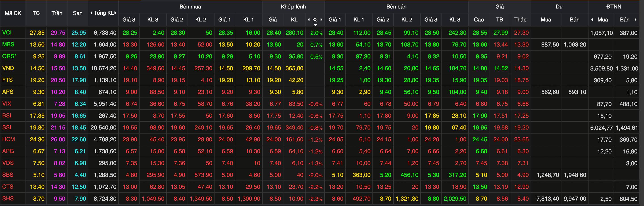Click VND foreign sell 1,331,00
Image resolution: width=644 pixels, height=206 pixels.
(627, 68)
